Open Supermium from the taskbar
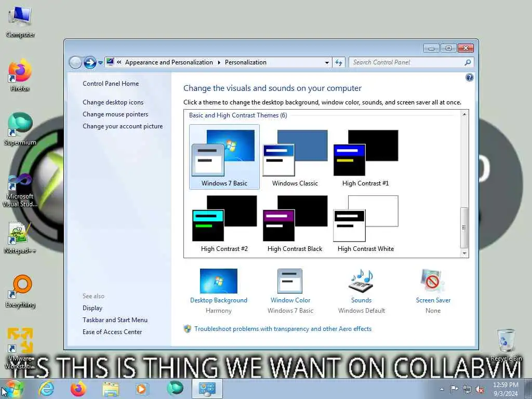The width and height of the screenshot is (532, 399). pyautogui.click(x=175, y=389)
